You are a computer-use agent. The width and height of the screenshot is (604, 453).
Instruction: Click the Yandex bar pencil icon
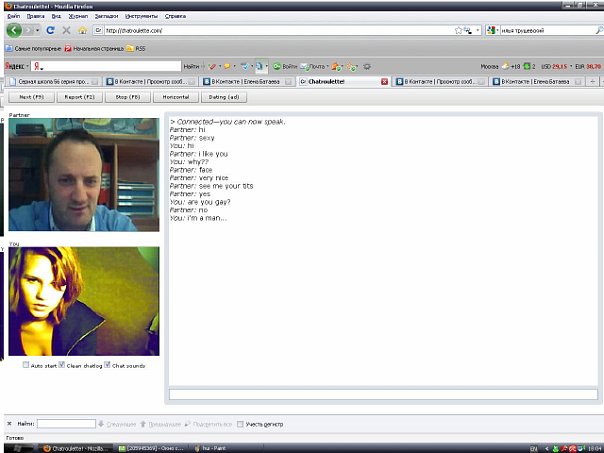click(212, 67)
